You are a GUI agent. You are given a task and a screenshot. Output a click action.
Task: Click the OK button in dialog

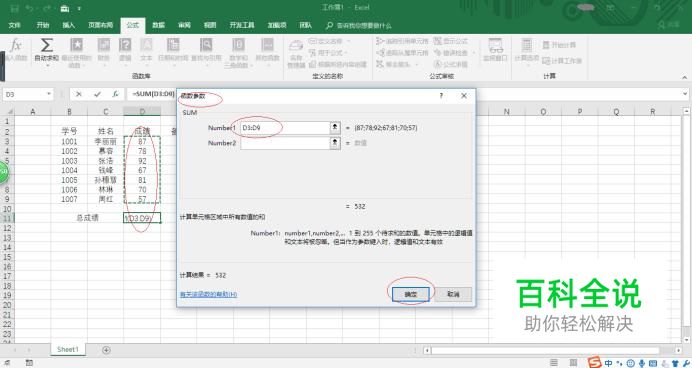click(x=410, y=294)
